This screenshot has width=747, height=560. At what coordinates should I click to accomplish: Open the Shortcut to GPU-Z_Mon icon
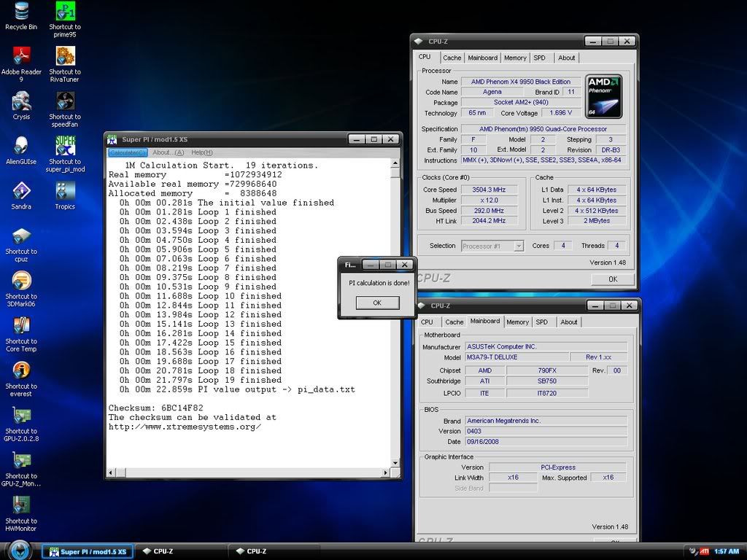coord(21,469)
